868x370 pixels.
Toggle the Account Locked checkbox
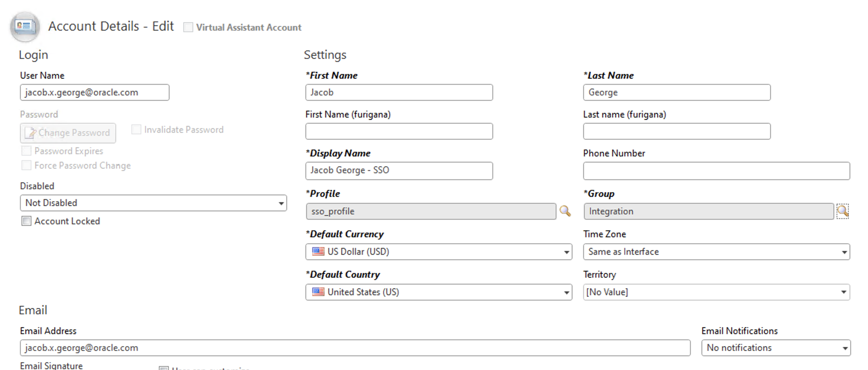point(26,221)
